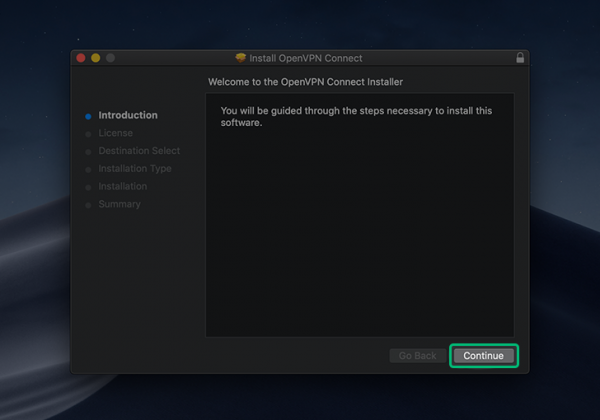Click the package icon beside window title
Viewport: 600px width, 420px height.
(x=241, y=58)
